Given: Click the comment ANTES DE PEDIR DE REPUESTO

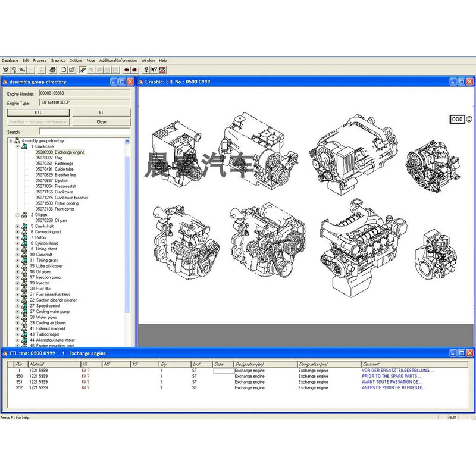Looking at the screenshot, I should (394, 388).
